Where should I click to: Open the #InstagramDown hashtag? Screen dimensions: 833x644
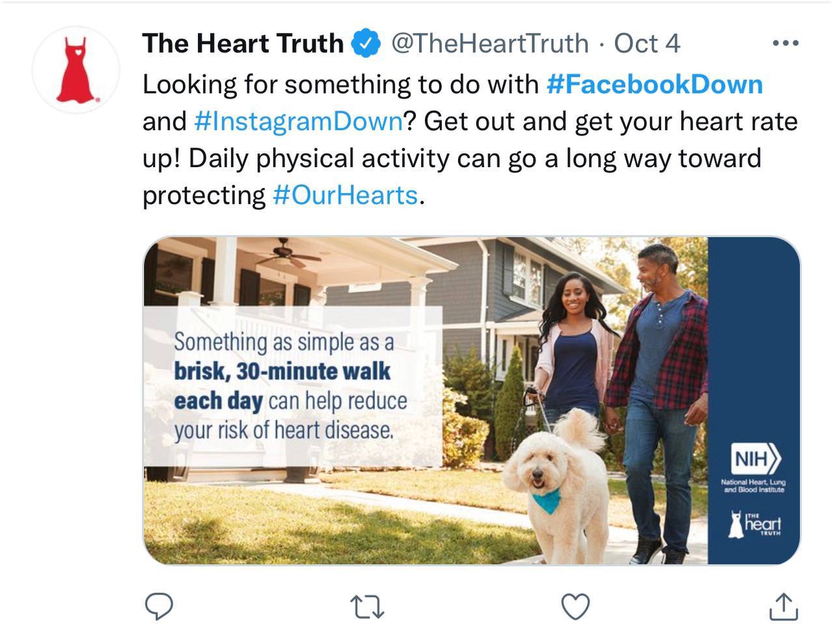tap(298, 122)
